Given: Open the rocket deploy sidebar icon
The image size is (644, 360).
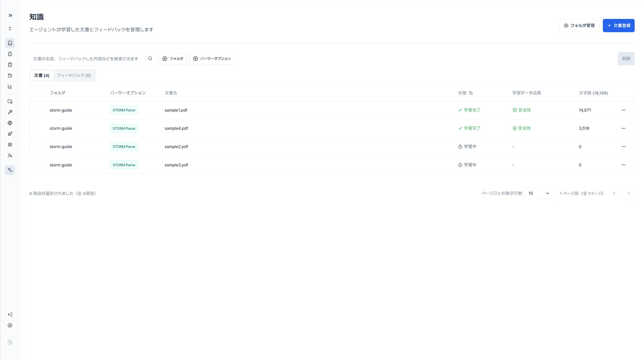Looking at the screenshot, I should pos(10,134).
